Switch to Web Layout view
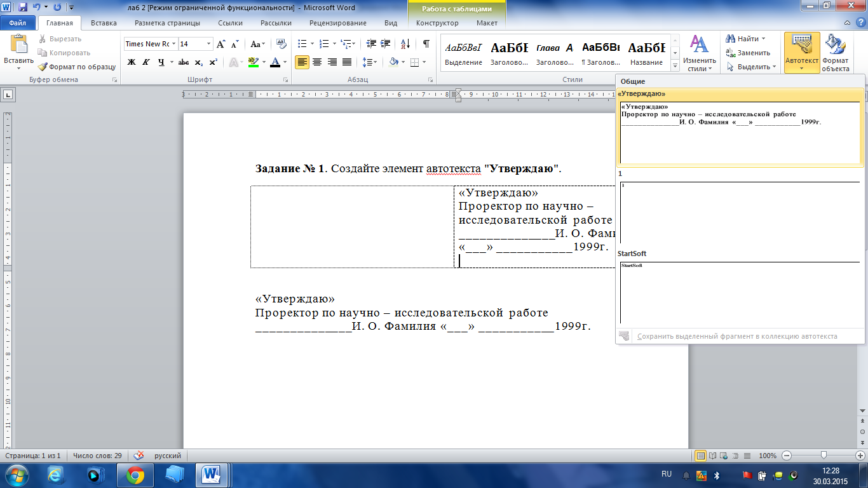 point(725,456)
